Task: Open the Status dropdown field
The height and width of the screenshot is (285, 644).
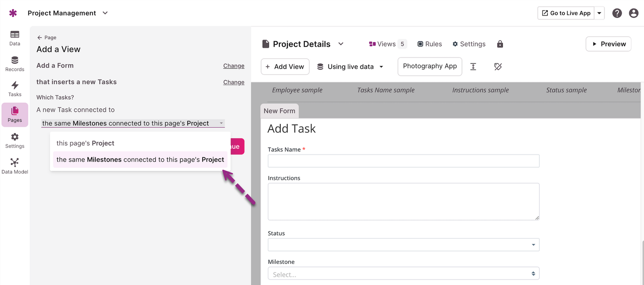Action: pyautogui.click(x=403, y=245)
